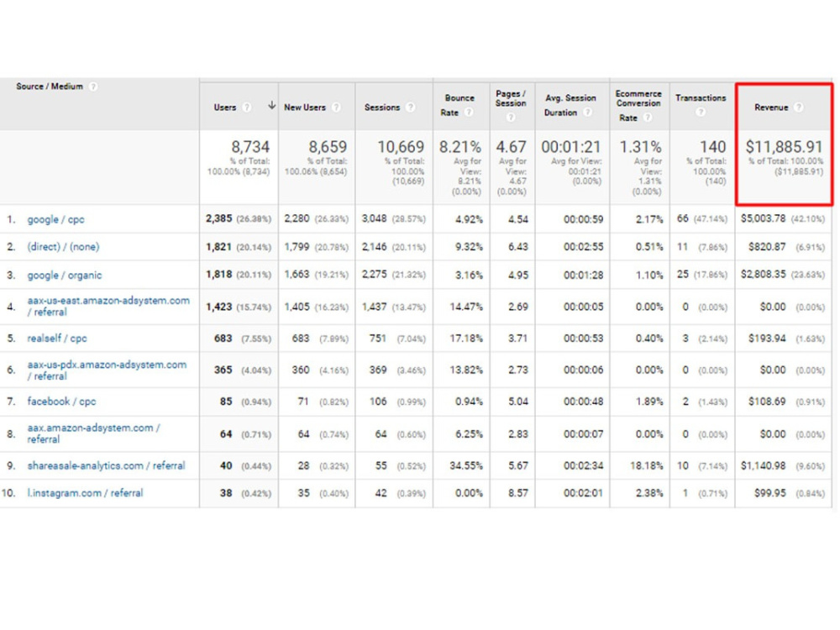This screenshot has width=840, height=630.
Task: Open the (direct) / (none) source link
Action: coord(63,246)
